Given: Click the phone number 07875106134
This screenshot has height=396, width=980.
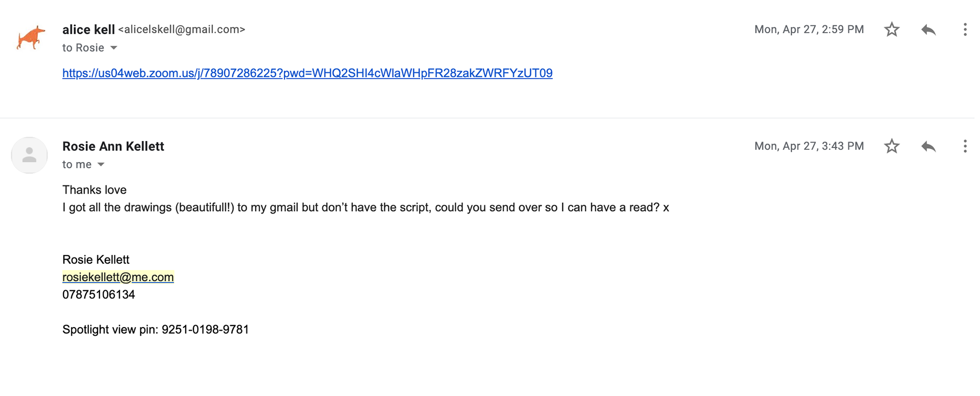Looking at the screenshot, I should pyautogui.click(x=99, y=295).
